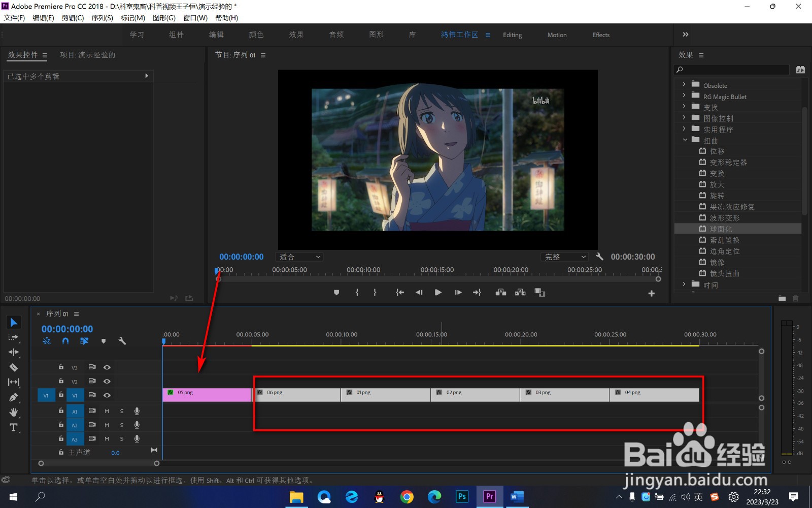Click Mark Out bracket button
812x508 pixels.
coord(375,293)
